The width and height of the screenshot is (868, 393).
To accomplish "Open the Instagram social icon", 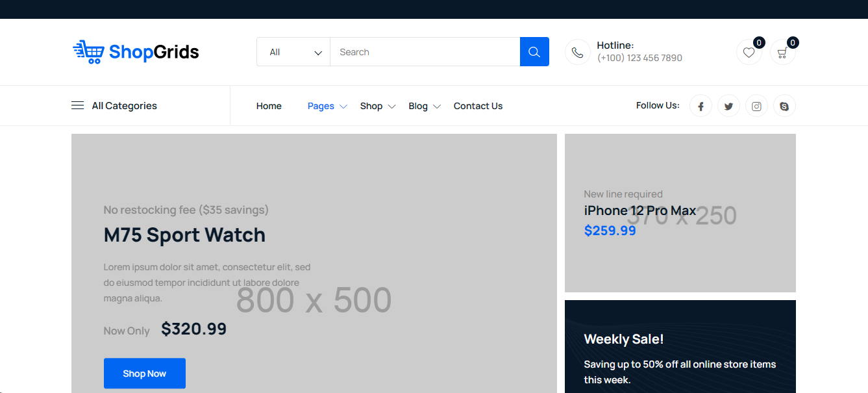I will [x=756, y=106].
